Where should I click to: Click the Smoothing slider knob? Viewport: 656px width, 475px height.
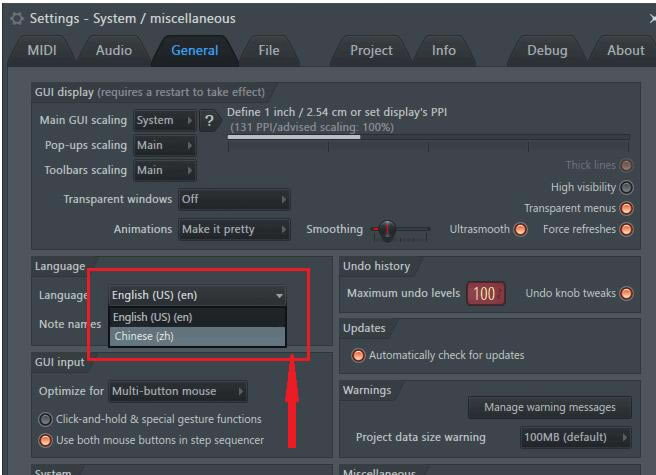tap(385, 230)
